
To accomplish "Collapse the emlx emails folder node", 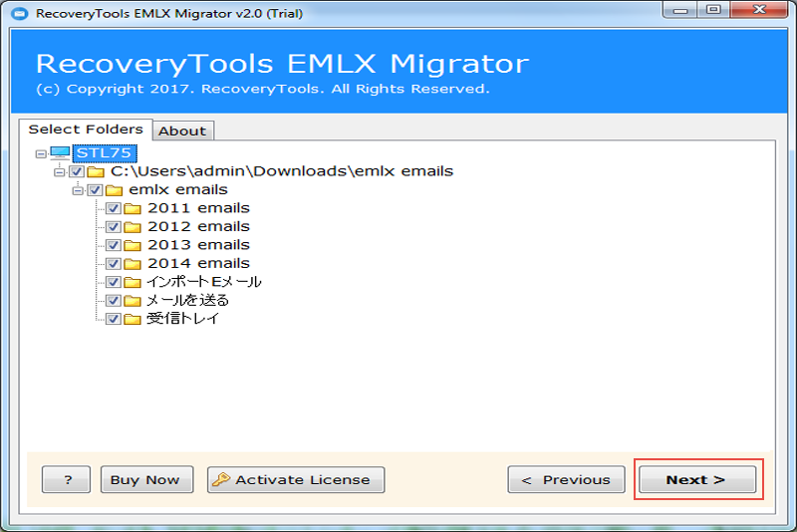I will [78, 190].
